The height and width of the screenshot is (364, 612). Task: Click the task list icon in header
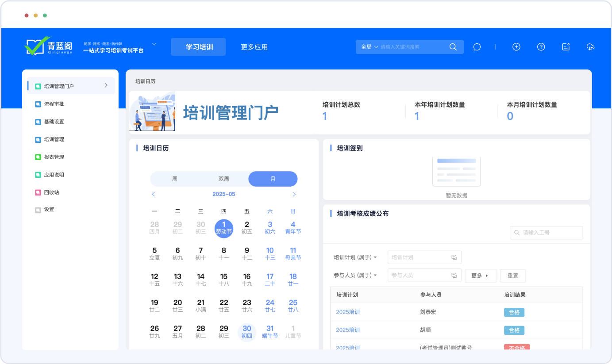click(566, 47)
